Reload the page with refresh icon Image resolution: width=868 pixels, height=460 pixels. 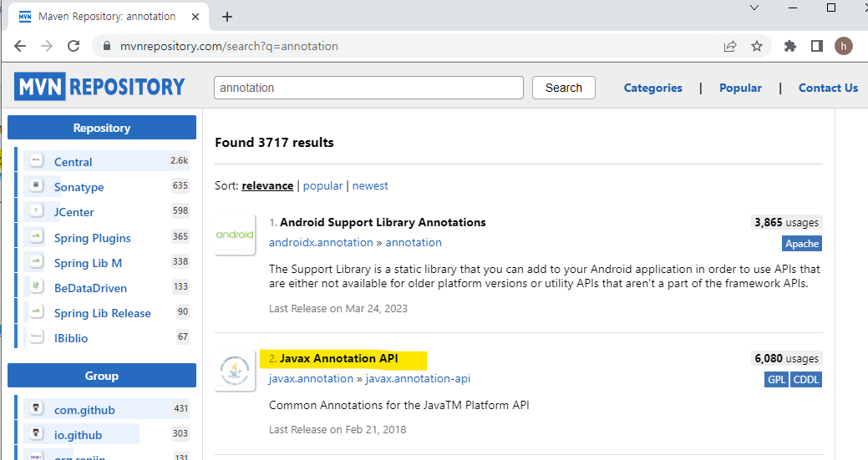74,46
